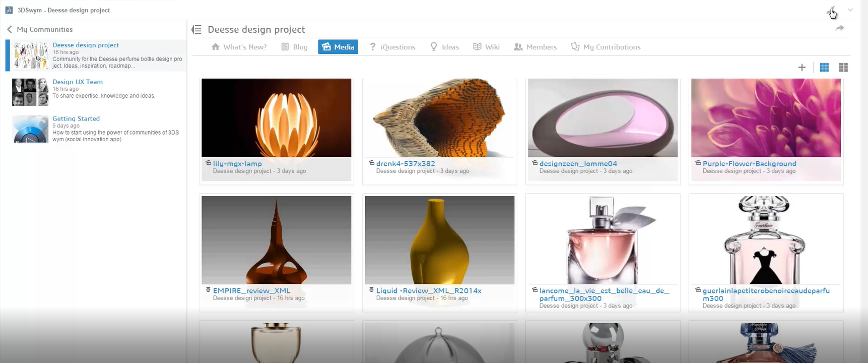Open the widget dropdown chevron menu
This screenshot has height=363, width=868.
pos(850,10)
